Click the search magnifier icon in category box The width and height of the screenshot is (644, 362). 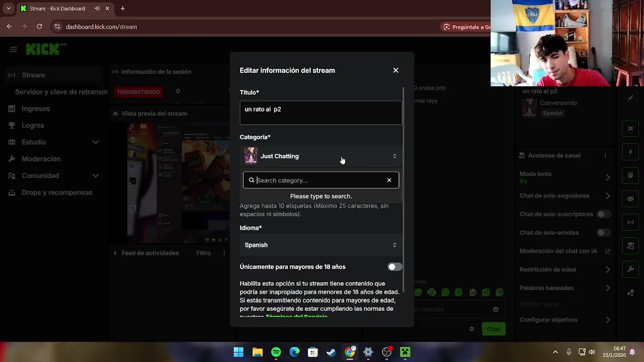coord(252,180)
